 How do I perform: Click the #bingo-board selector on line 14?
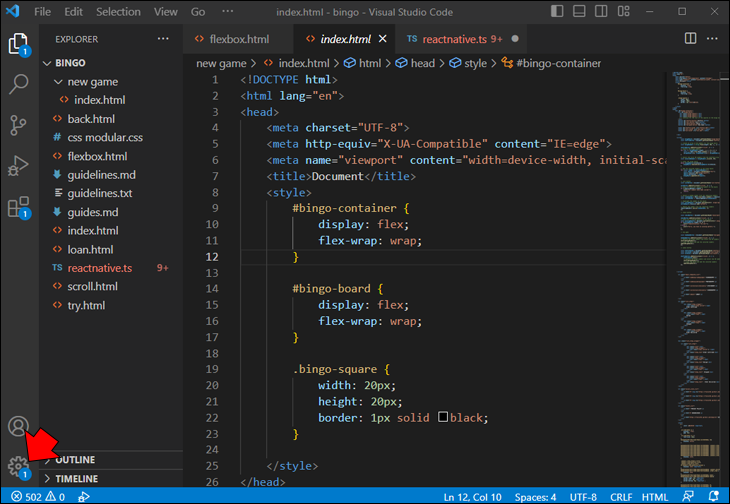coord(331,289)
